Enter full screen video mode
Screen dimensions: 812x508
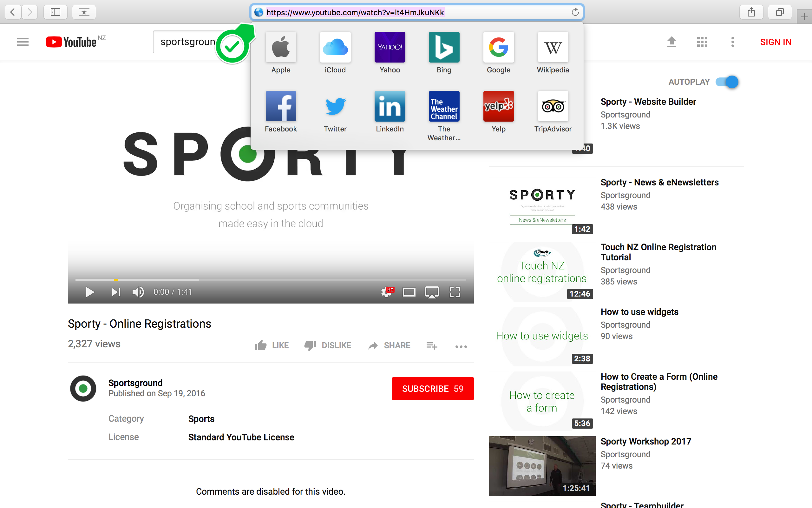pyautogui.click(x=455, y=292)
